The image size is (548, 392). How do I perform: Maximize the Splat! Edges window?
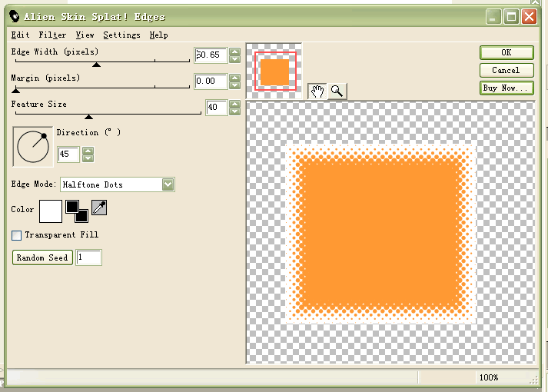[x=512, y=16]
